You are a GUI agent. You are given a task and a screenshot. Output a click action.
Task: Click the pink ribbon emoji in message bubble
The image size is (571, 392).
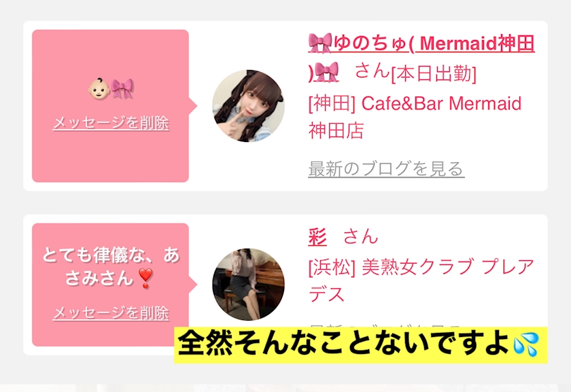(x=122, y=89)
